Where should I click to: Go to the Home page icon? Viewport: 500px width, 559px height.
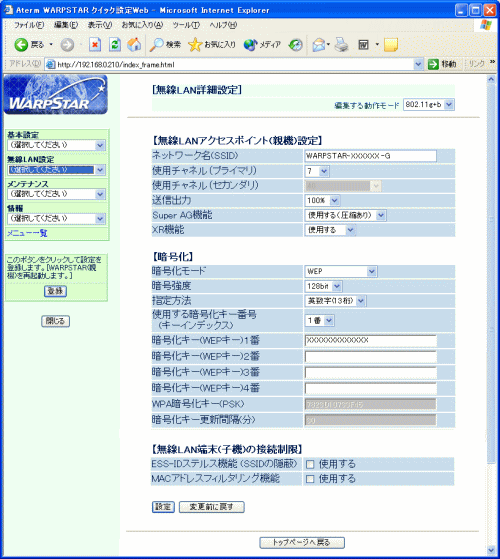(x=134, y=45)
